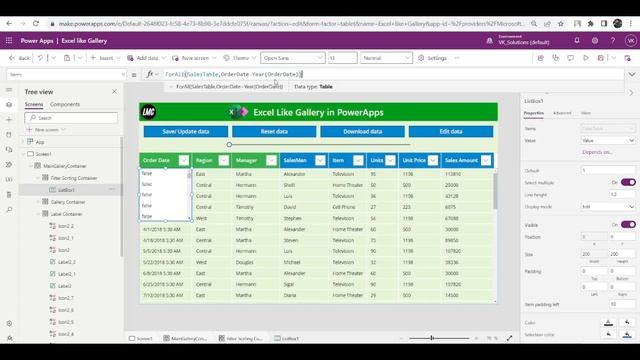Collapse the properties pane arrow
The image size is (640, 360).
tap(631, 93)
